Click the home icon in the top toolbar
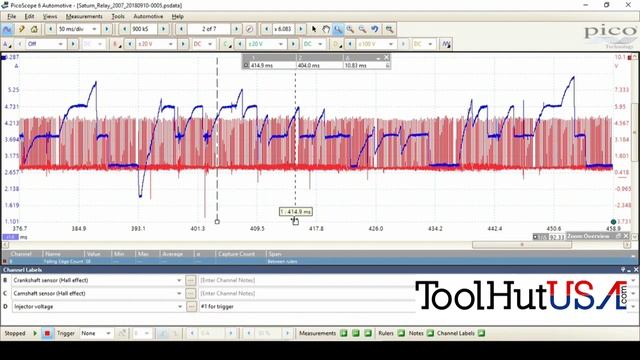The width and height of the screenshot is (640, 360). click(x=34, y=29)
